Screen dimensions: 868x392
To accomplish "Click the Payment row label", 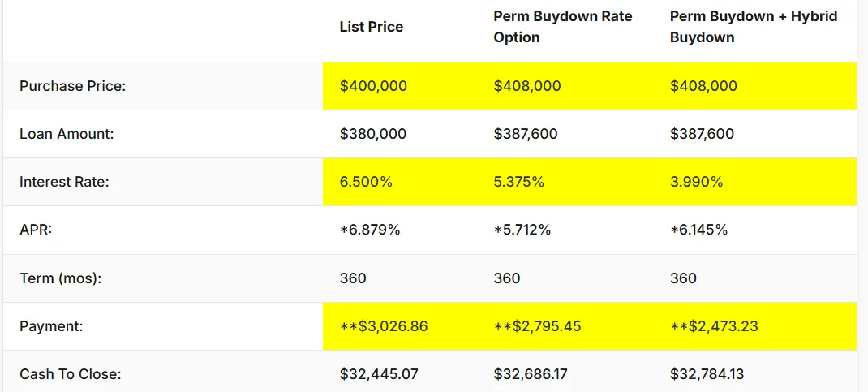I will [x=52, y=326].
